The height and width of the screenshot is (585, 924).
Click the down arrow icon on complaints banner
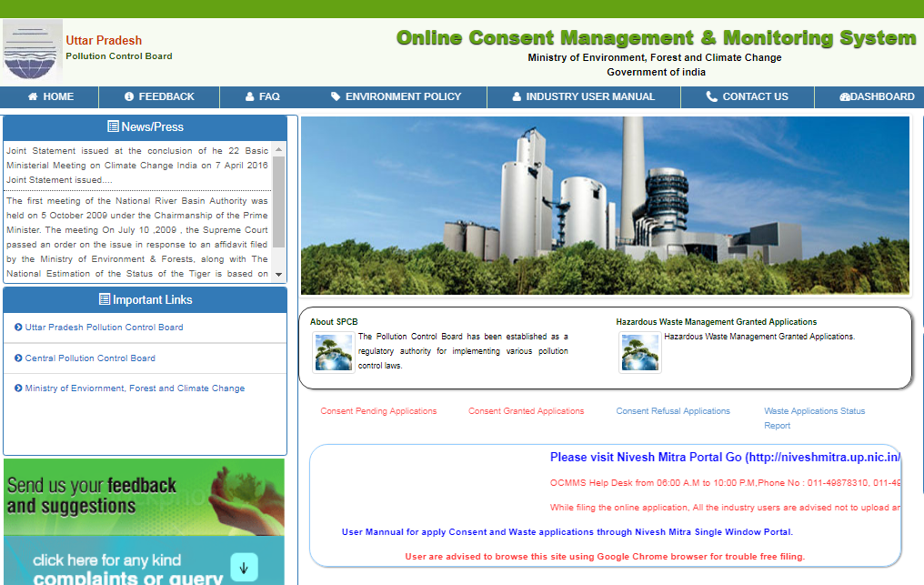(244, 568)
